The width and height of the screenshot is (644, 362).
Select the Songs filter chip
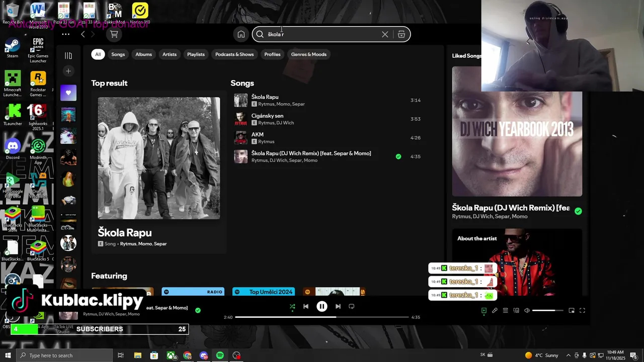tap(118, 54)
